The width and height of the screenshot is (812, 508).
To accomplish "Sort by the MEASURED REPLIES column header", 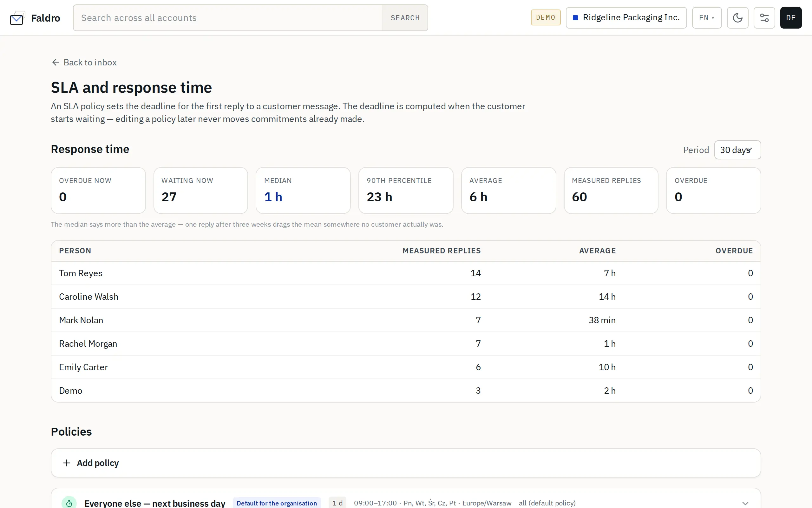I will pos(442,251).
